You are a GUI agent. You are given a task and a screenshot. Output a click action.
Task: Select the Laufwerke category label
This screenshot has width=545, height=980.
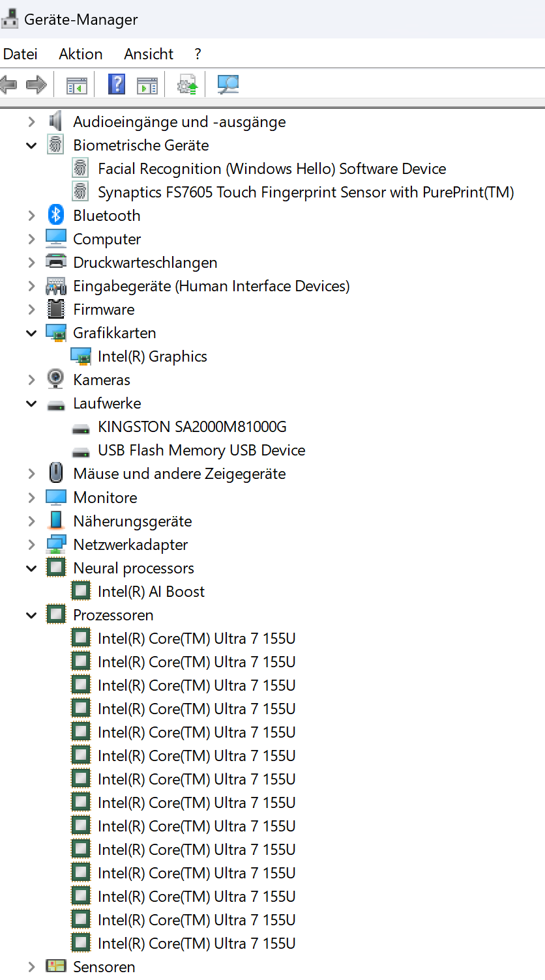pyautogui.click(x=107, y=403)
